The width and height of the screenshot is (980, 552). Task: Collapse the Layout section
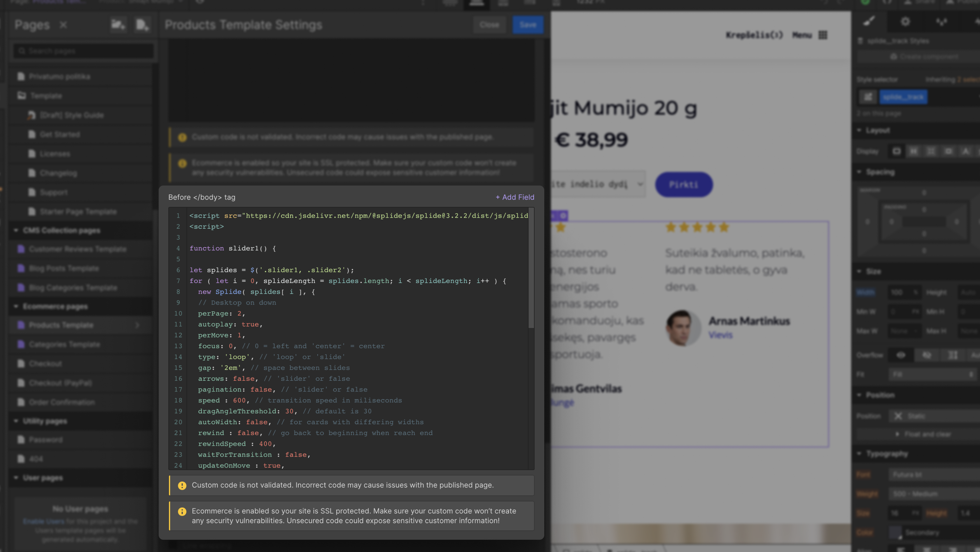point(860,130)
